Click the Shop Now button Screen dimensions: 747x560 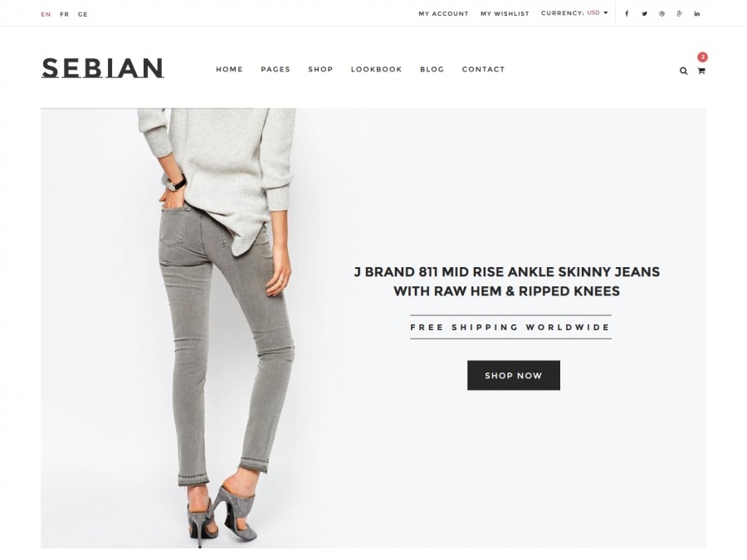[514, 375]
